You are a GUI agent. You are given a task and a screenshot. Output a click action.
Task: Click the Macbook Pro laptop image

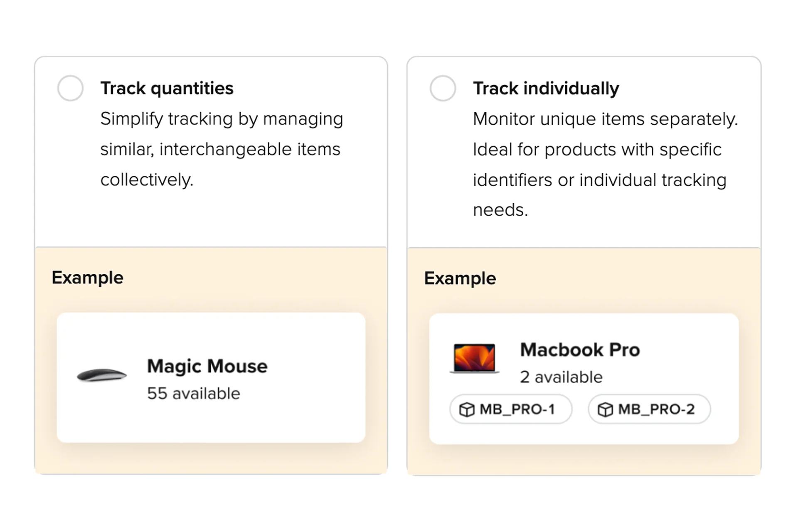[474, 358]
